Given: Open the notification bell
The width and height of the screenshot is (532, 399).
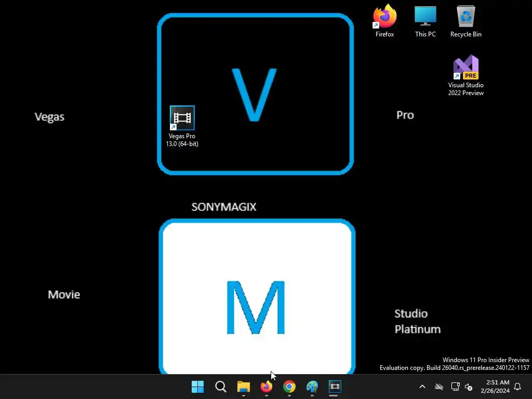Looking at the screenshot, I should point(518,387).
